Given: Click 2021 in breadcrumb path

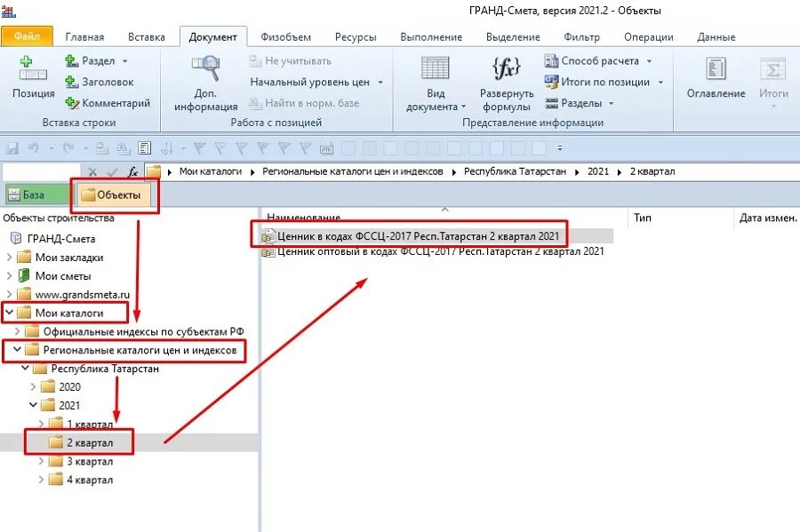Looking at the screenshot, I should pyautogui.click(x=598, y=171).
